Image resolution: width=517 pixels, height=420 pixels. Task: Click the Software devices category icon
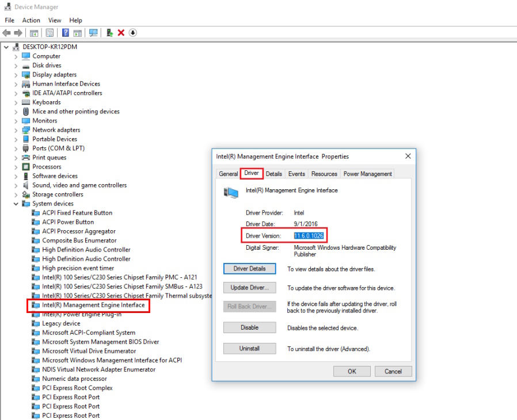[x=26, y=176]
